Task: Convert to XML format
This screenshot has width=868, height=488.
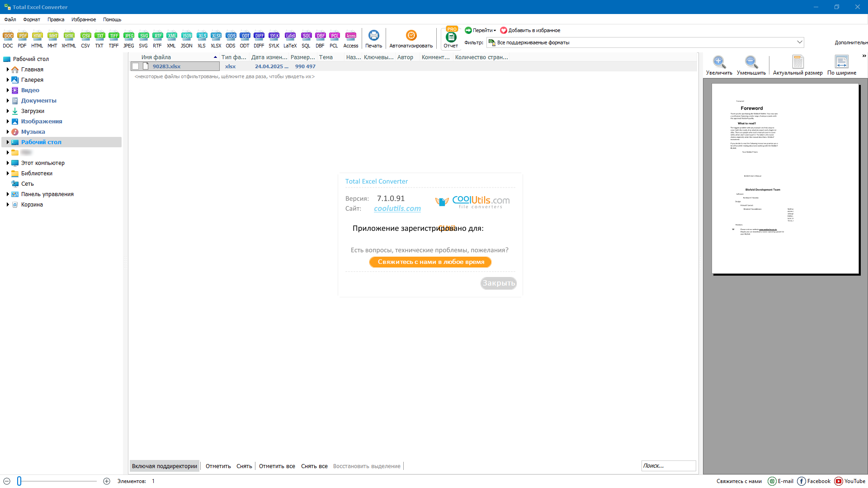Action: 171,39
